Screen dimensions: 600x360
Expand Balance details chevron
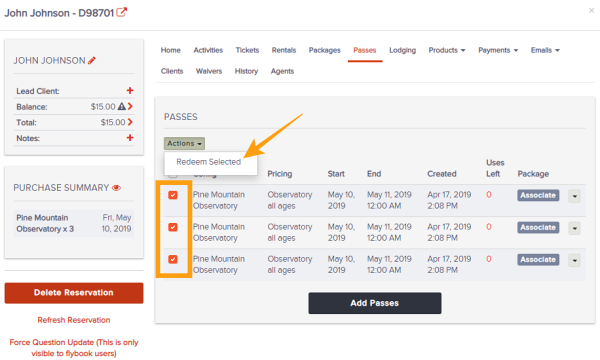[130, 106]
